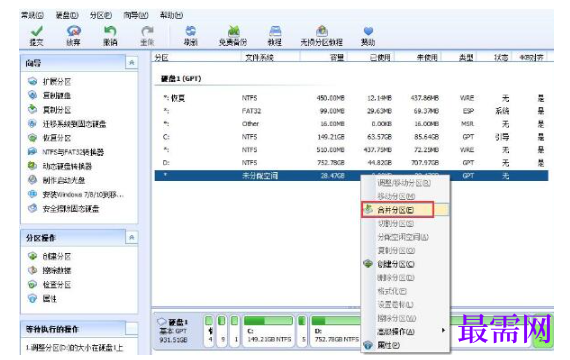Collapse the 向导 panel with its chevron
This screenshot has width=570, height=360.
coord(132,63)
